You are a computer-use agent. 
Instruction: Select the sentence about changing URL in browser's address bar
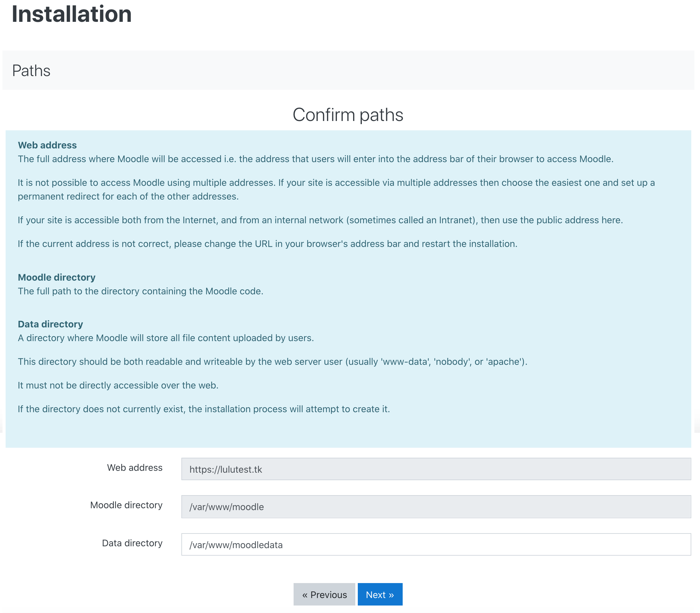click(267, 244)
